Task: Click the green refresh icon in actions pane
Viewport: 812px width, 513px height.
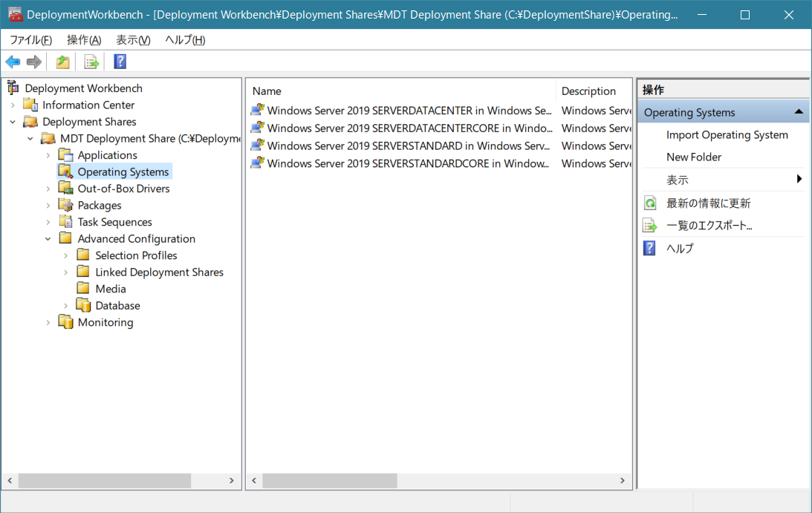Action: point(650,203)
